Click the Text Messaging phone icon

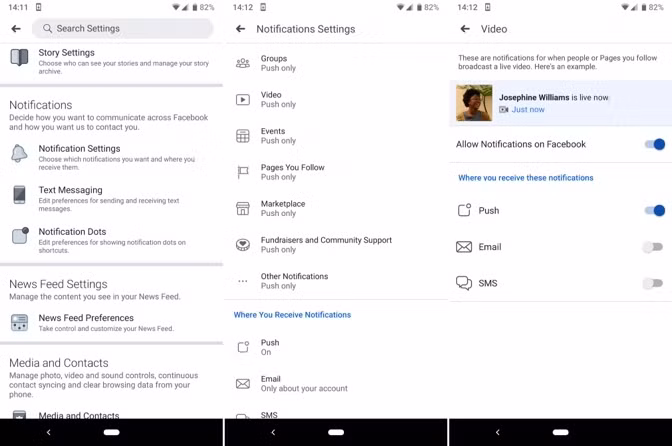tap(19, 195)
